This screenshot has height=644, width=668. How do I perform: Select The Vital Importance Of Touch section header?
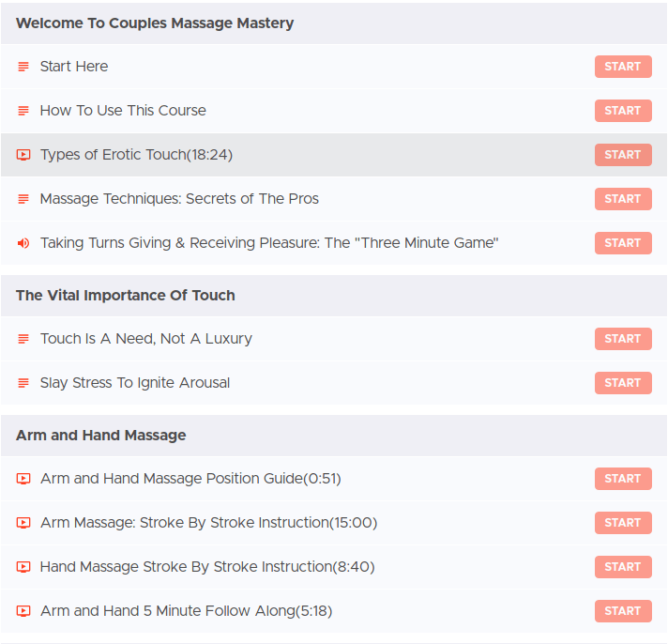(126, 295)
